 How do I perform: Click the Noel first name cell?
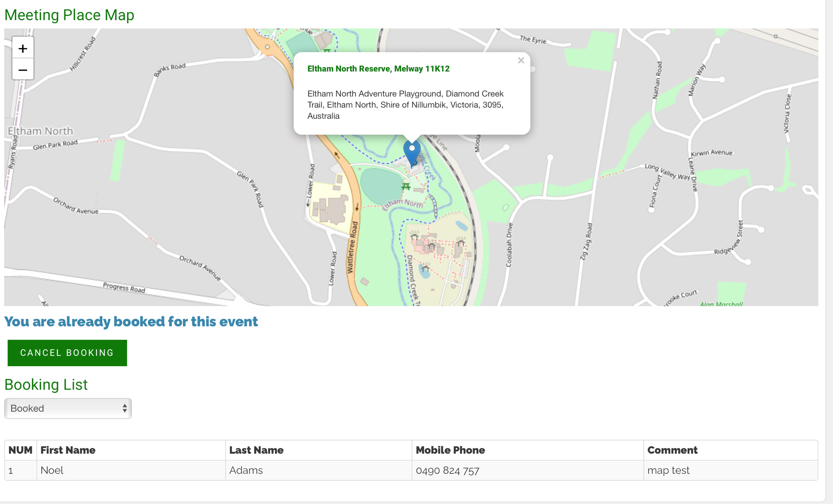pyautogui.click(x=52, y=470)
